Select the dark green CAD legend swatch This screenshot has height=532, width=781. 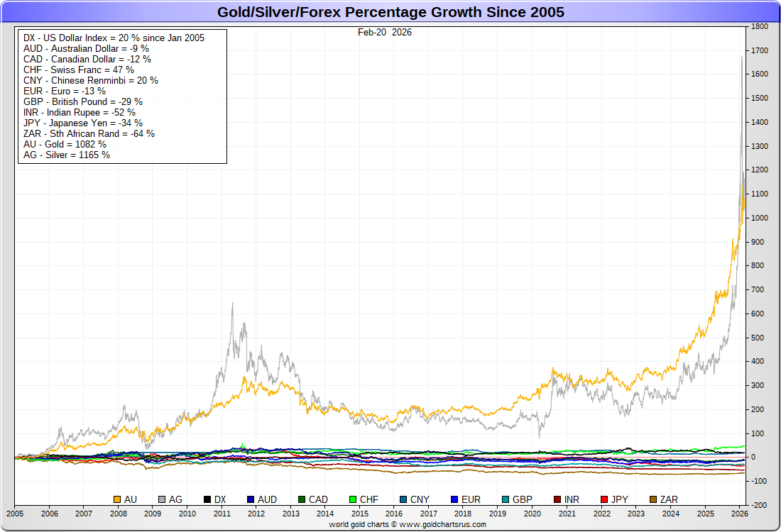coord(302,500)
